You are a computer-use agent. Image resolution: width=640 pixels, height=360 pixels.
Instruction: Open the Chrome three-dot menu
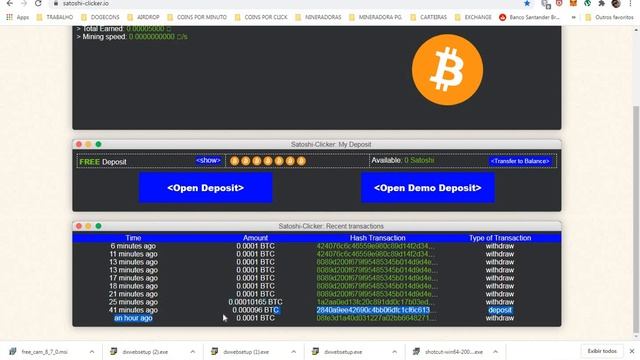click(x=630, y=3)
